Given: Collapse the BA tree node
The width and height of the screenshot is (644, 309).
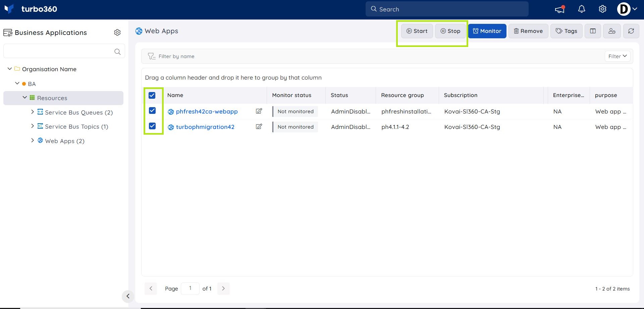Looking at the screenshot, I should pyautogui.click(x=17, y=83).
